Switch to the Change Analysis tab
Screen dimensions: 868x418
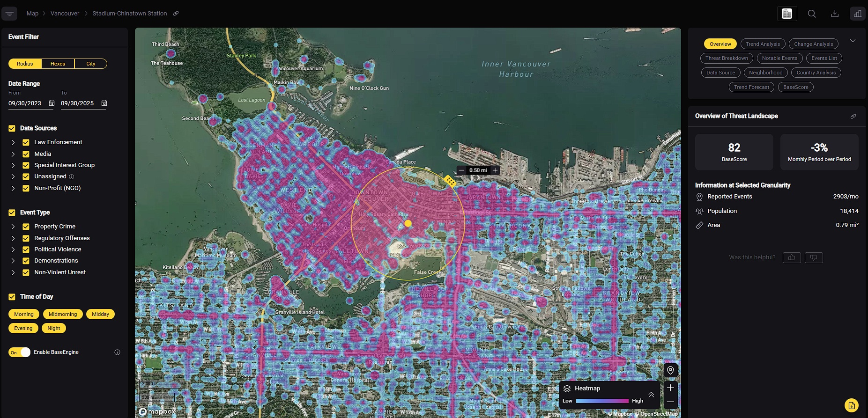pyautogui.click(x=814, y=44)
